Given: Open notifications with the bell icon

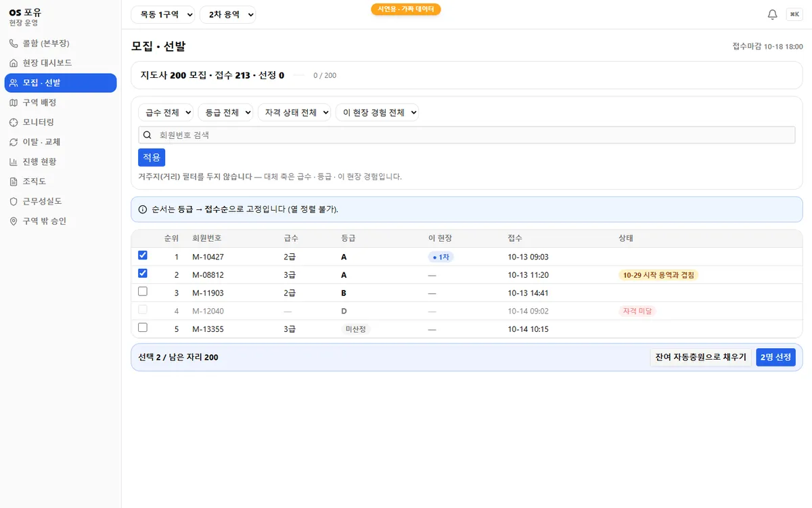Looking at the screenshot, I should [772, 15].
